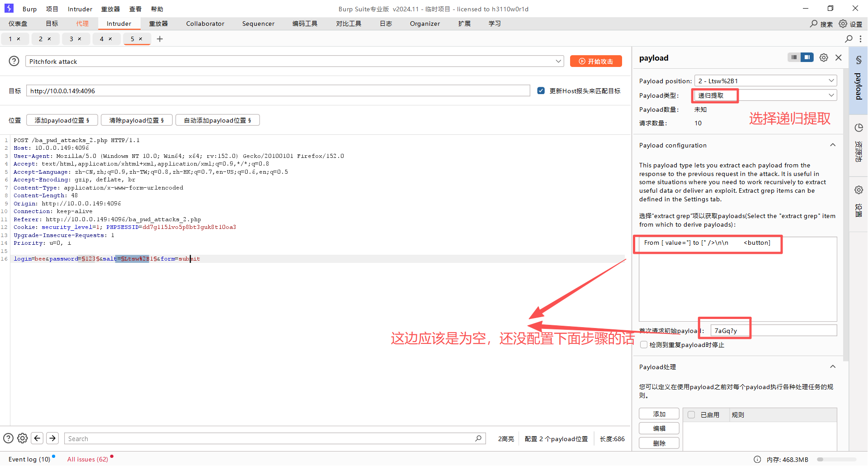
Task: Toggle the enabled-column checkbox in rules table
Action: pyautogui.click(x=691, y=414)
